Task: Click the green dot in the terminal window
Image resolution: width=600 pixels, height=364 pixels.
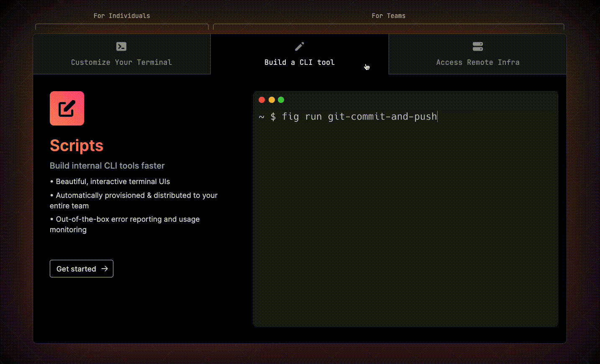Action: [281, 100]
